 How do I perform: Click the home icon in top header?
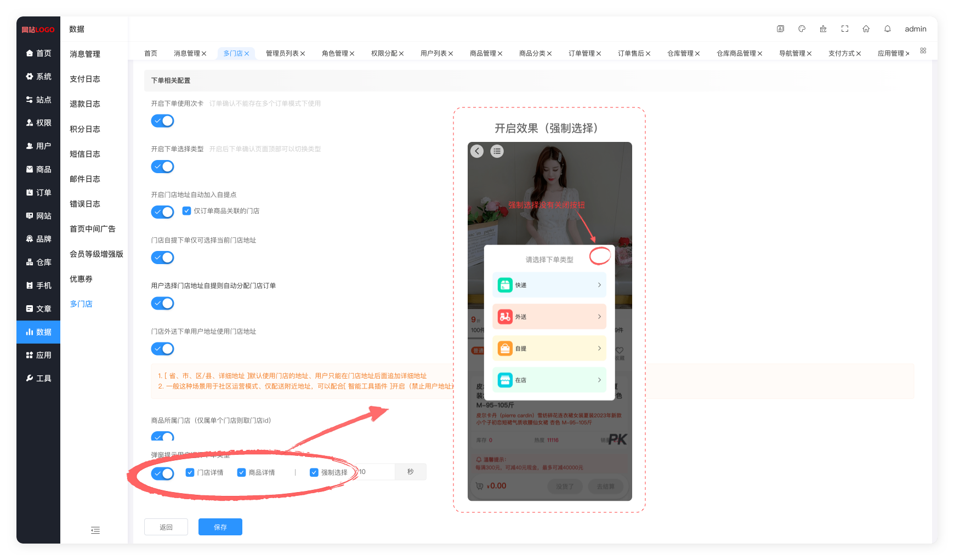coord(866,29)
